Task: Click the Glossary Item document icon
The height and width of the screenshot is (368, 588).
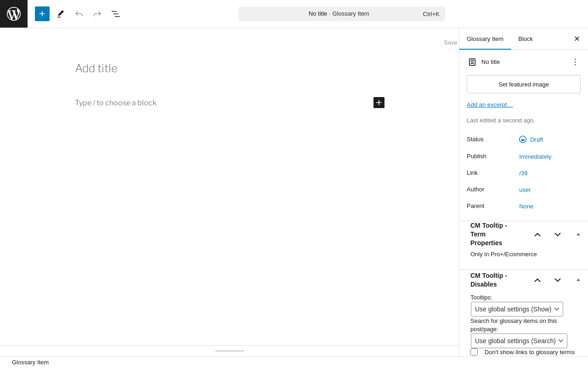Action: click(472, 62)
